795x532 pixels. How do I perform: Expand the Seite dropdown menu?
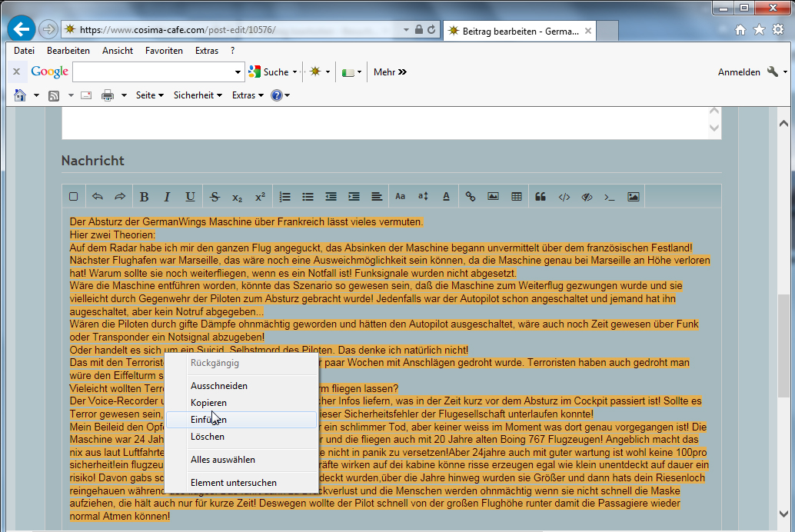[150, 95]
